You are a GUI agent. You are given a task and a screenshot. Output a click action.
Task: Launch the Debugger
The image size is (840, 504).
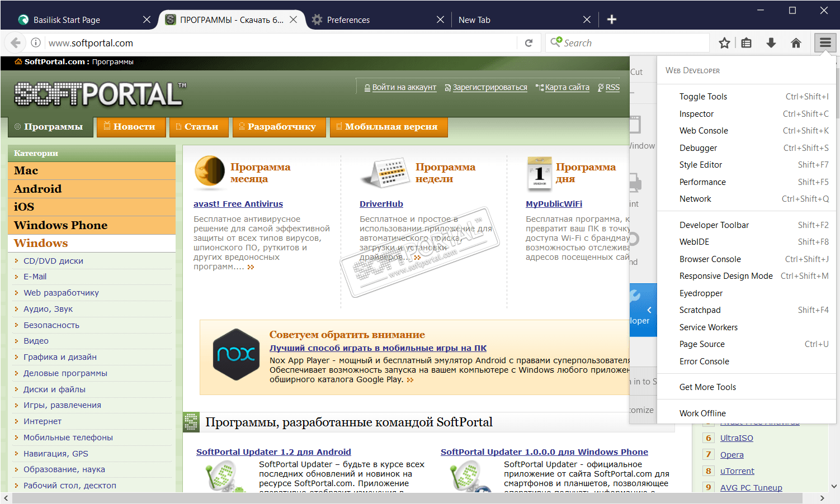pyautogui.click(x=747, y=148)
